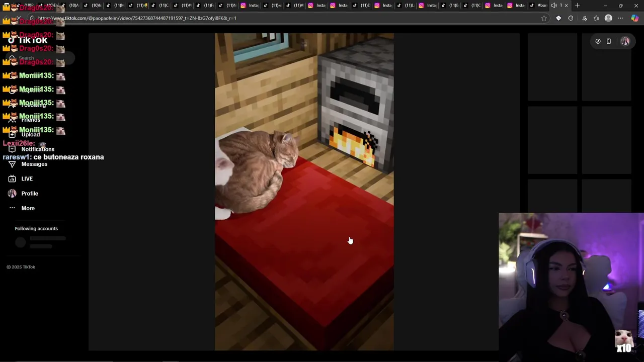Click the Notifications inbox icon
The image size is (644, 362).
pyautogui.click(x=12, y=149)
